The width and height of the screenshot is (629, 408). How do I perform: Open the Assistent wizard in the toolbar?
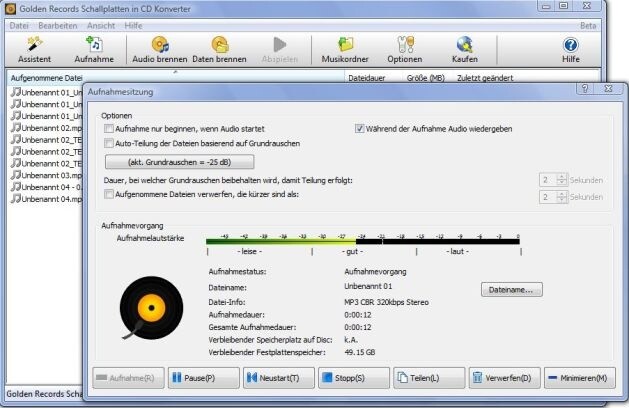[34, 50]
